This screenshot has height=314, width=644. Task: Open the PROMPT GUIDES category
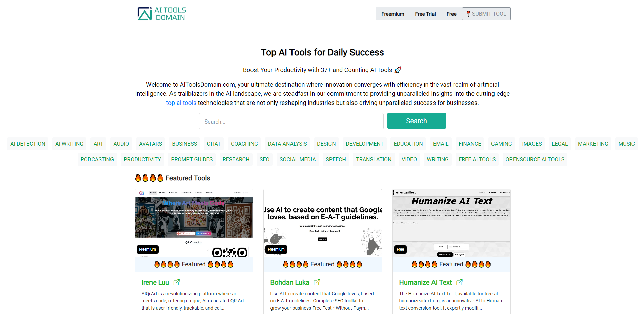[192, 160]
